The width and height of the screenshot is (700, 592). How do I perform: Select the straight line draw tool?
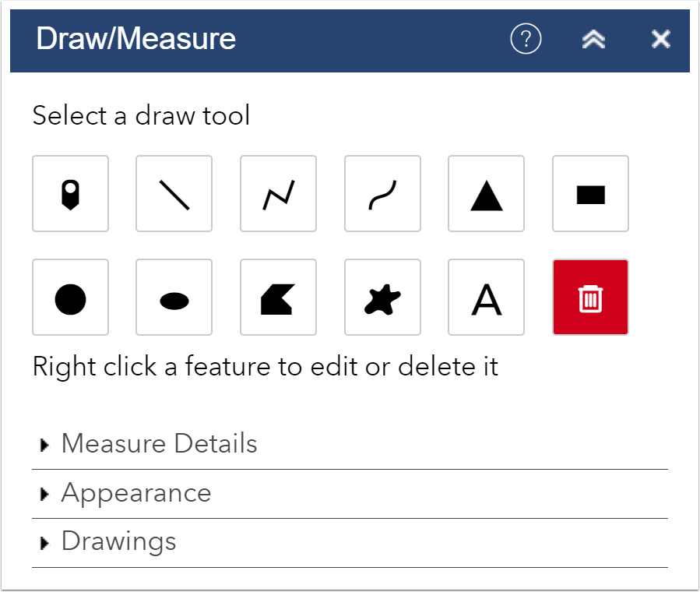(174, 193)
